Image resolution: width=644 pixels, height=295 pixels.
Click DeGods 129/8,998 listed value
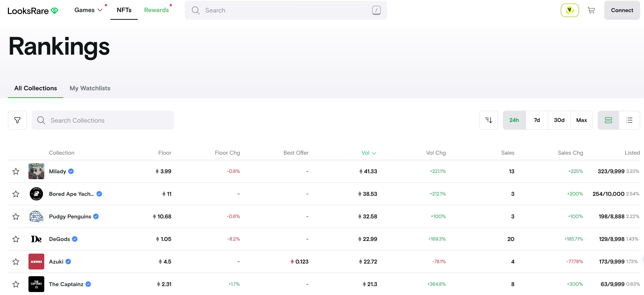pyautogui.click(x=612, y=239)
